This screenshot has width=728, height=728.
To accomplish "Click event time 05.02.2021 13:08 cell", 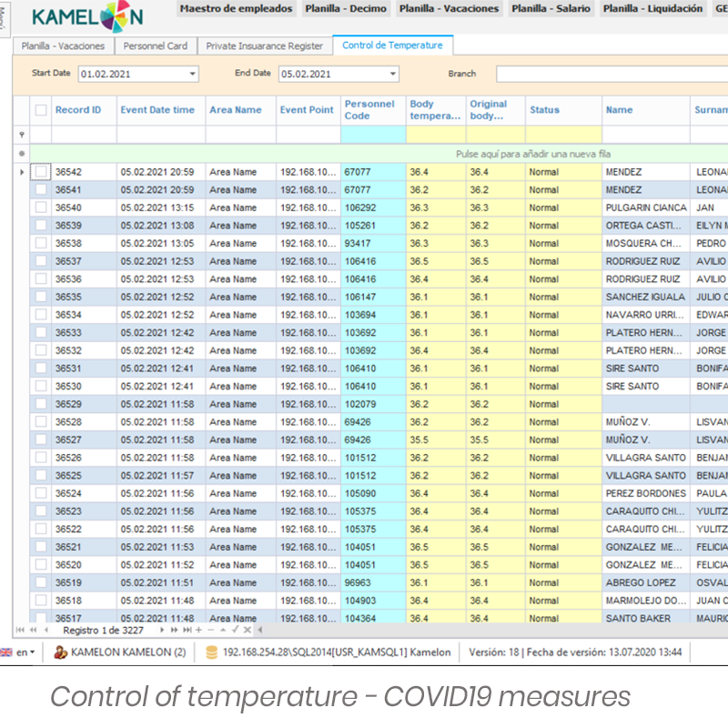I will [161, 226].
